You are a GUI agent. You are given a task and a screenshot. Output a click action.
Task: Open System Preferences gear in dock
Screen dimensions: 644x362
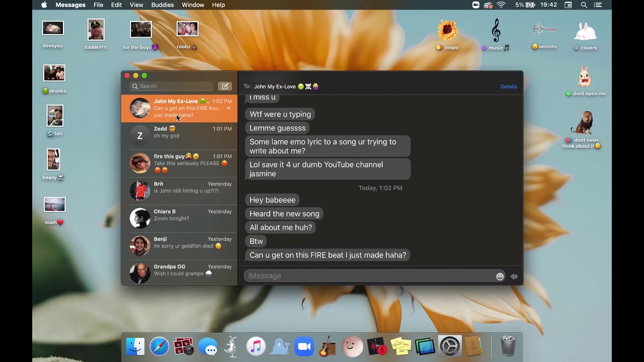pyautogui.click(x=449, y=346)
